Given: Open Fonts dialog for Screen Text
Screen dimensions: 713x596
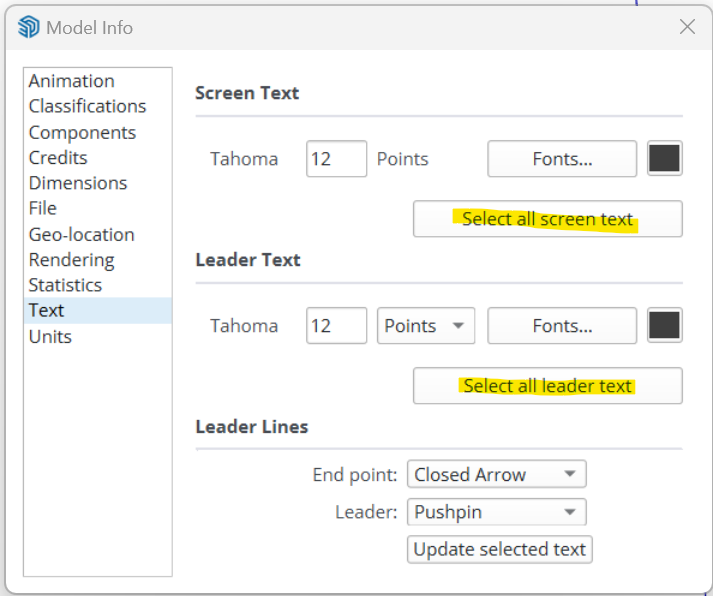Looking at the screenshot, I should pos(562,159).
